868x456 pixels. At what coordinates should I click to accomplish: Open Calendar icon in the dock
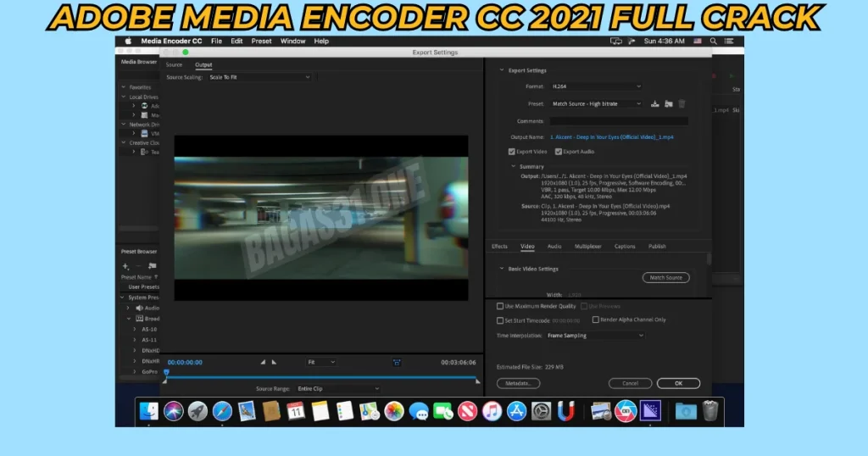[296, 411]
